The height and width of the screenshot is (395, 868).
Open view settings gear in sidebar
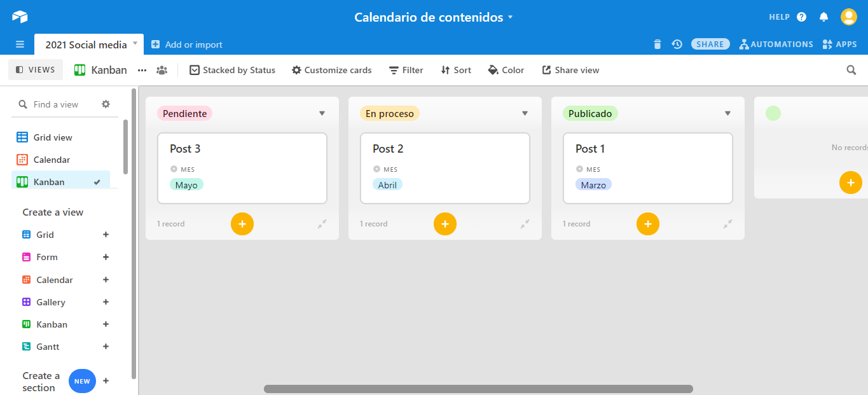(106, 104)
